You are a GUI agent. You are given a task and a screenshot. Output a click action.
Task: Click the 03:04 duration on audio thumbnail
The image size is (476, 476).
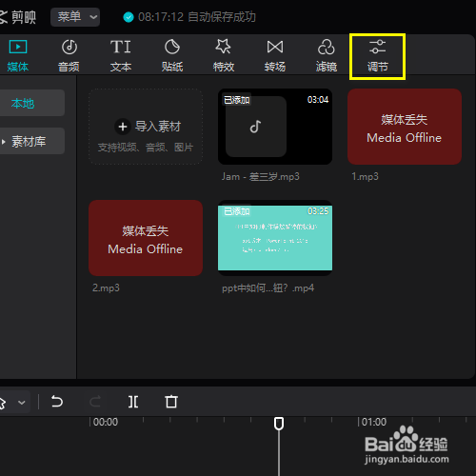click(318, 100)
